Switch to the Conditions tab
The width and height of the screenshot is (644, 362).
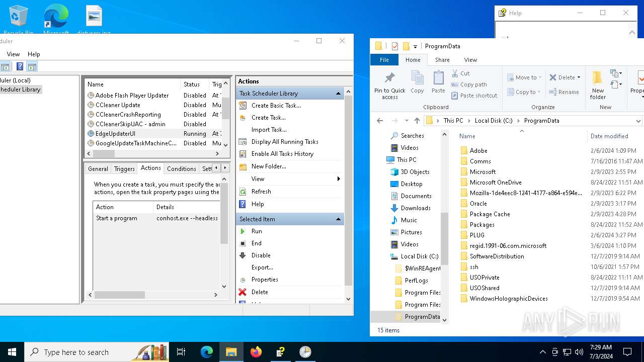181,169
